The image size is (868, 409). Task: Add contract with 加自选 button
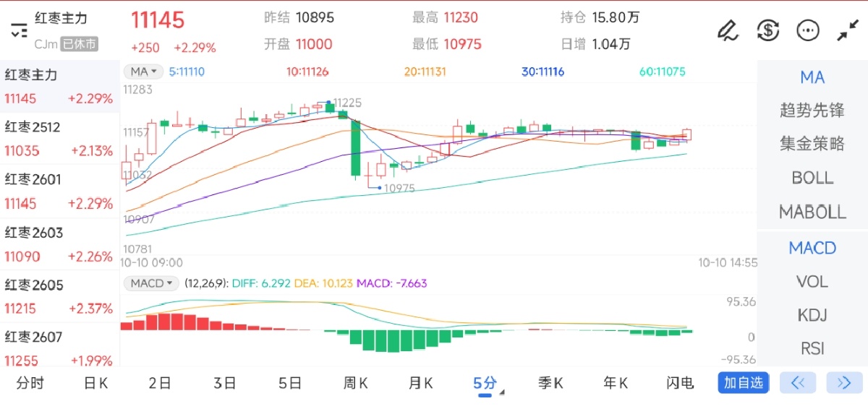pyautogui.click(x=744, y=383)
